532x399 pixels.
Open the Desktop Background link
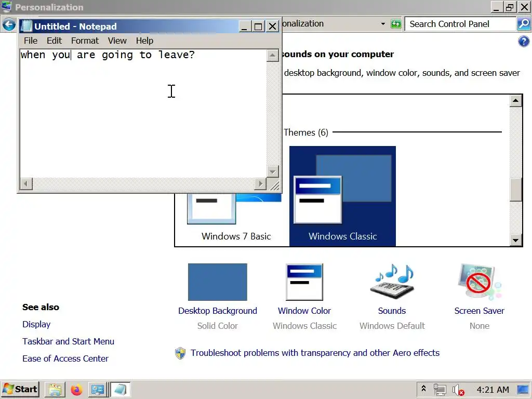[218, 311]
